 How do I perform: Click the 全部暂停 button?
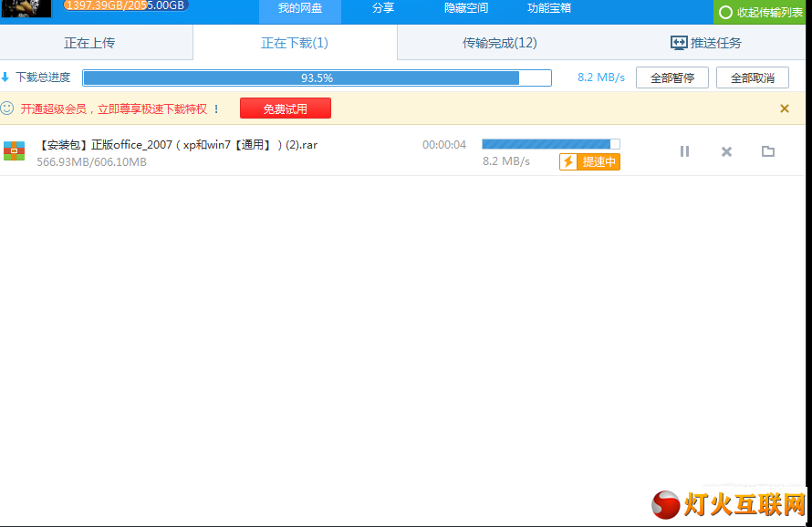click(672, 77)
